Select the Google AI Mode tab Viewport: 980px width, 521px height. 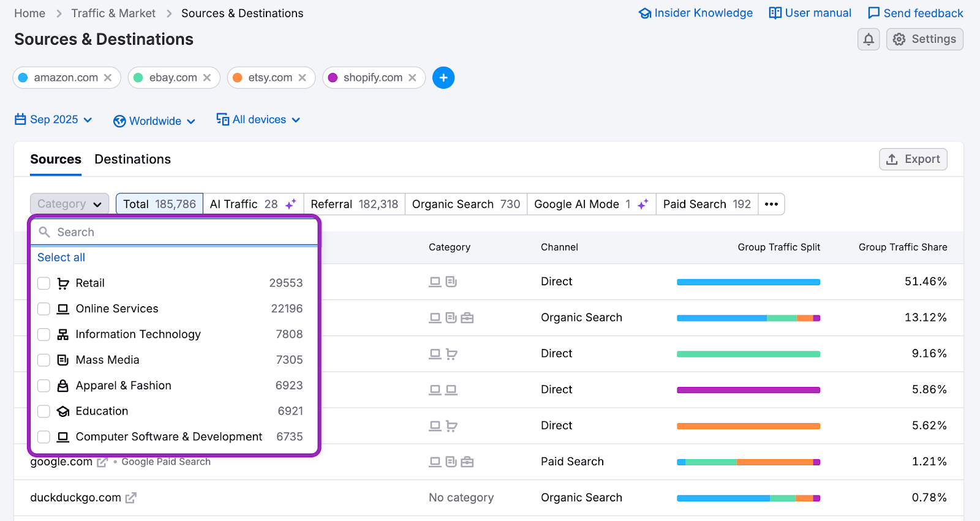coord(592,204)
